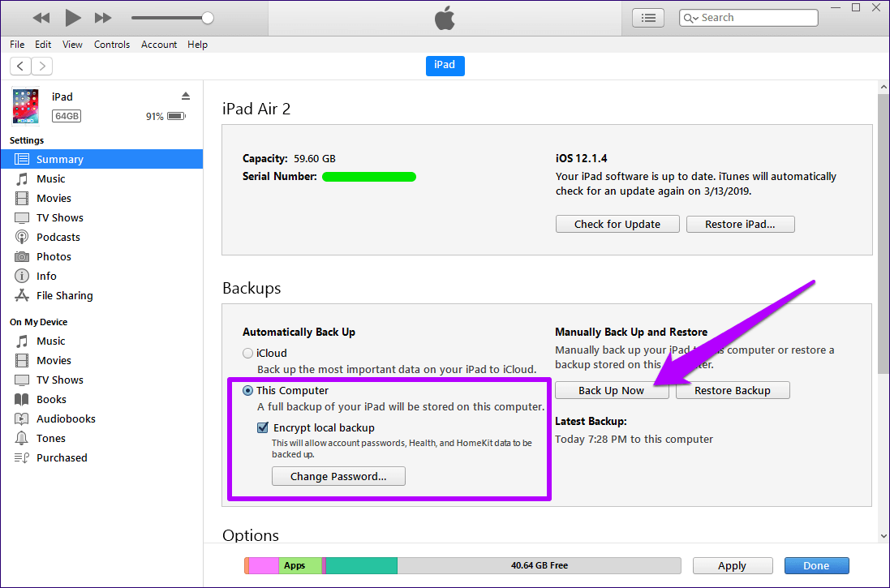Click the Latest Backup time text
Screen dimensions: 890x588
634,440
